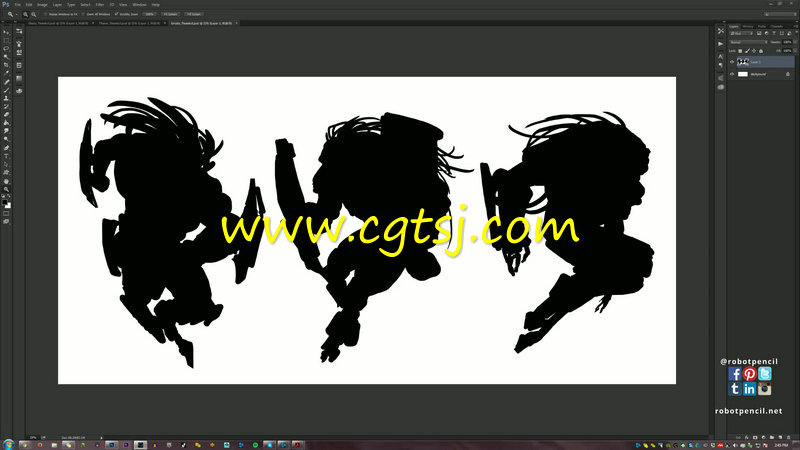Viewport: 800px width, 450px height.
Task: Select the History Brush tool
Action: point(6,107)
